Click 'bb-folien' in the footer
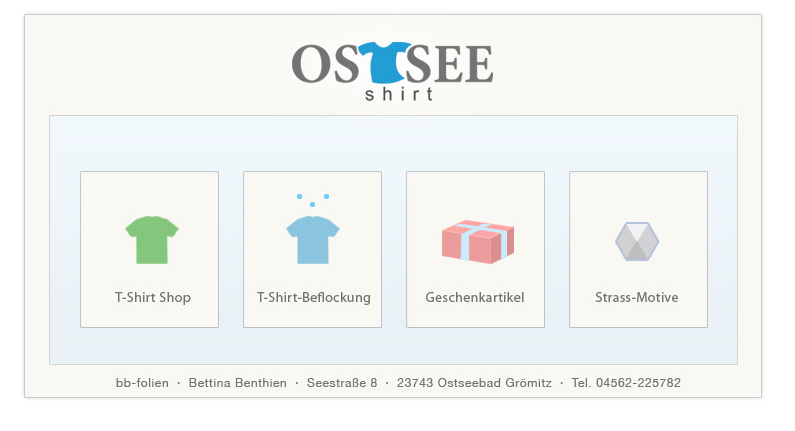Screen dimensions: 795x431 coord(142,383)
